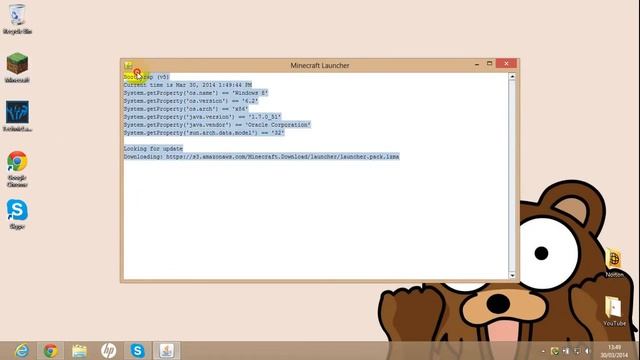The height and width of the screenshot is (360, 640).
Task: Open the network tray icon
Action: [x=577, y=351]
